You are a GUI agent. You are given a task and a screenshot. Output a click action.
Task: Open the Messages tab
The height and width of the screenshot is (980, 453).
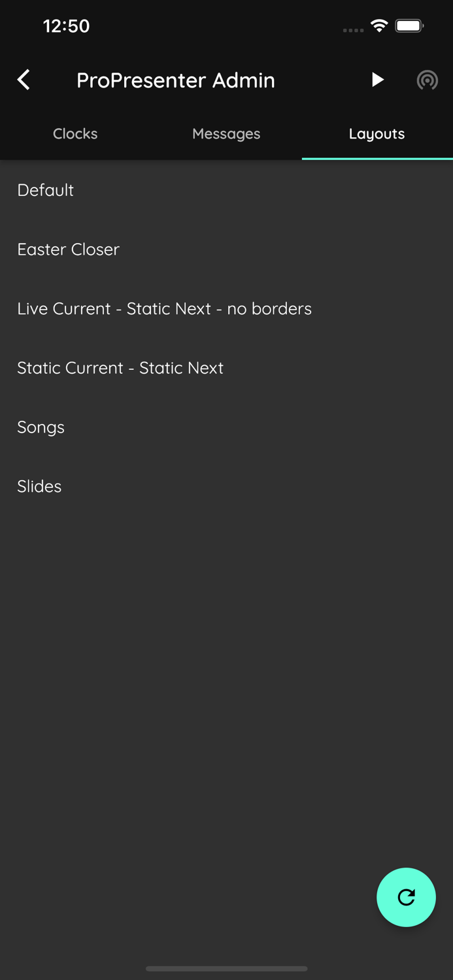coord(226,134)
